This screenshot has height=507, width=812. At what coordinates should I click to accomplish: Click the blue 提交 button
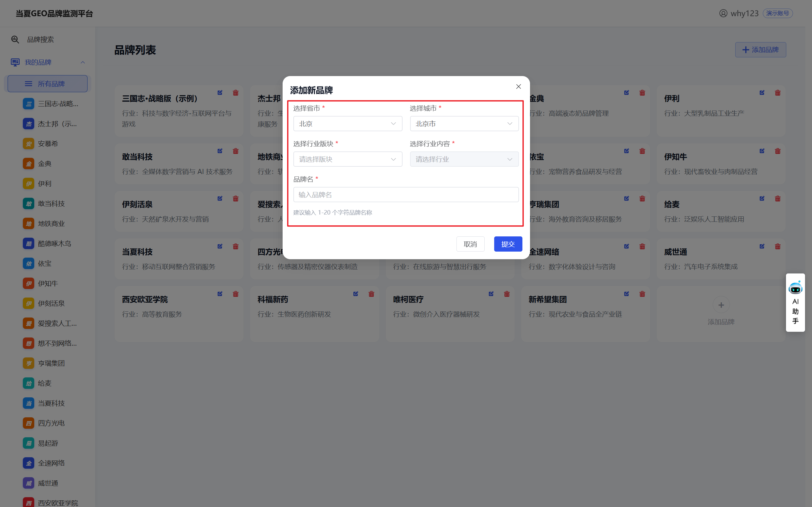(508, 244)
